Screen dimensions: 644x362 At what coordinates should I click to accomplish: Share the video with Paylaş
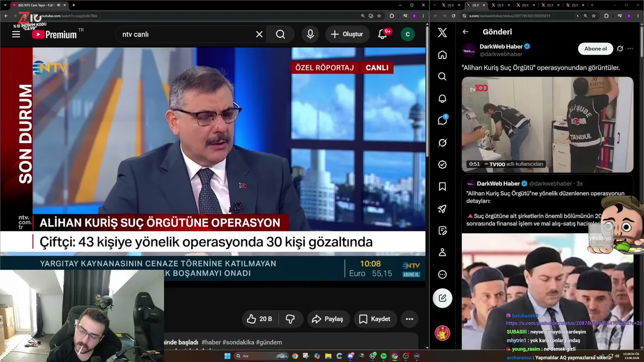point(328,319)
